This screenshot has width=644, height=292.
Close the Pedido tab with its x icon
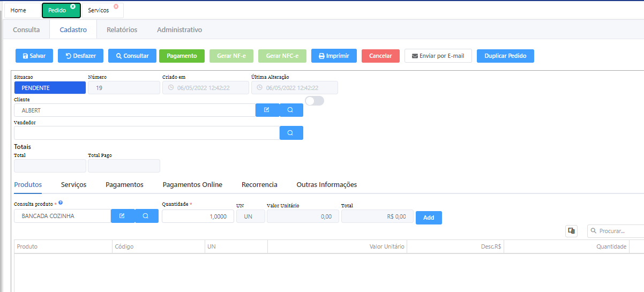click(x=73, y=6)
